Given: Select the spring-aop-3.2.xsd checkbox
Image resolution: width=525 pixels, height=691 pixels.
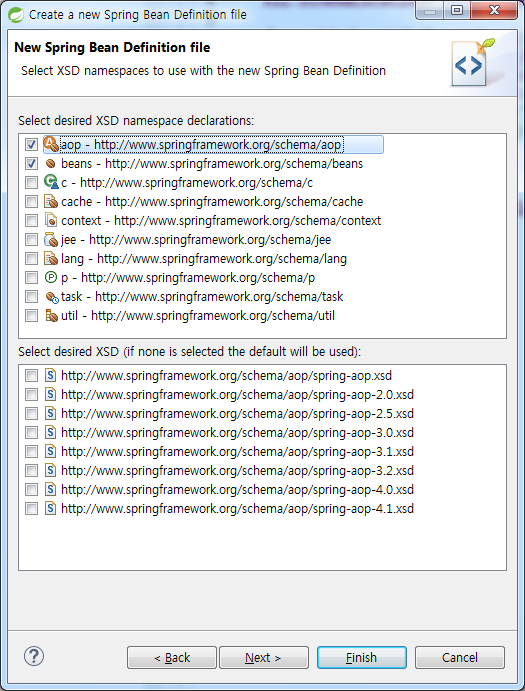Looking at the screenshot, I should tap(31, 470).
